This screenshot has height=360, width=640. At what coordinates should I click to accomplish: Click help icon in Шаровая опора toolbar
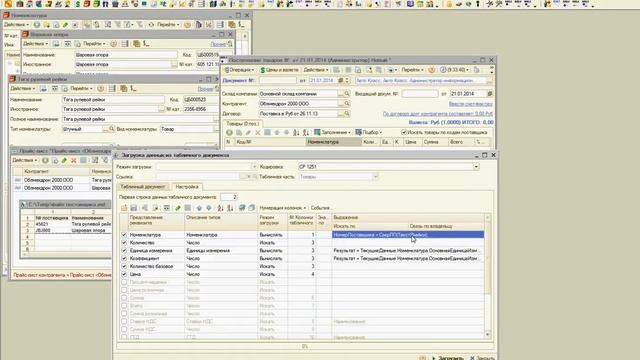[x=113, y=44]
